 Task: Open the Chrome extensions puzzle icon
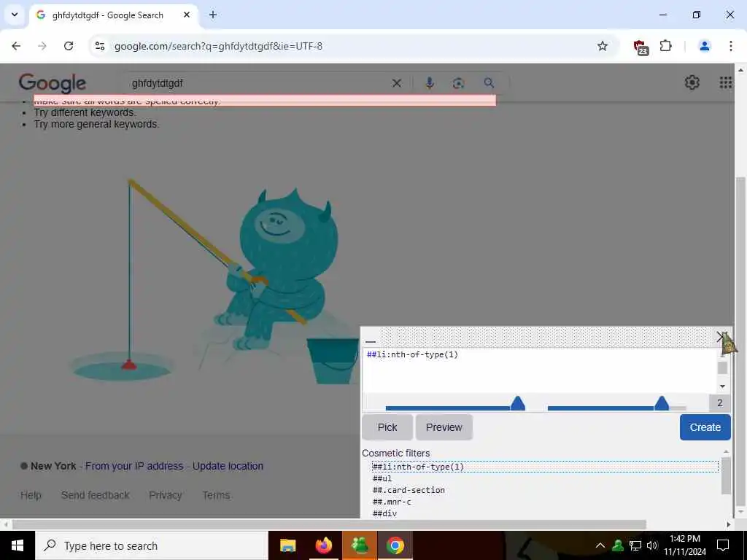pos(665,46)
